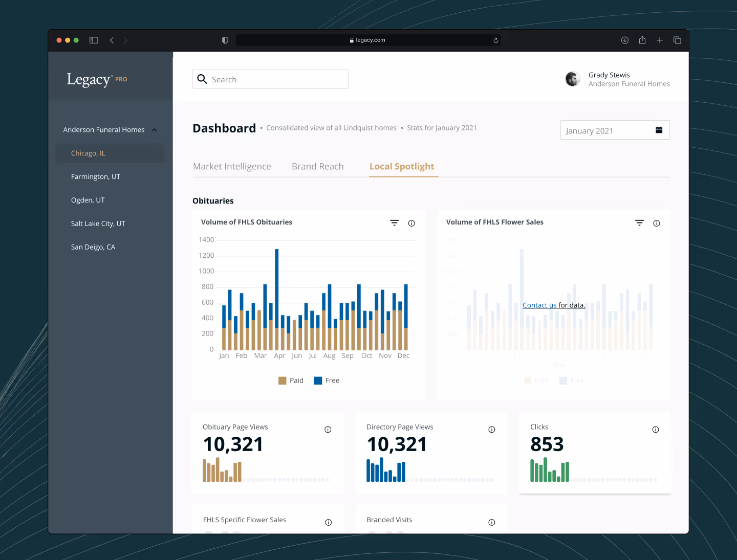Toggle the Free series in obituaries legend
The width and height of the screenshot is (737, 560).
(327, 380)
